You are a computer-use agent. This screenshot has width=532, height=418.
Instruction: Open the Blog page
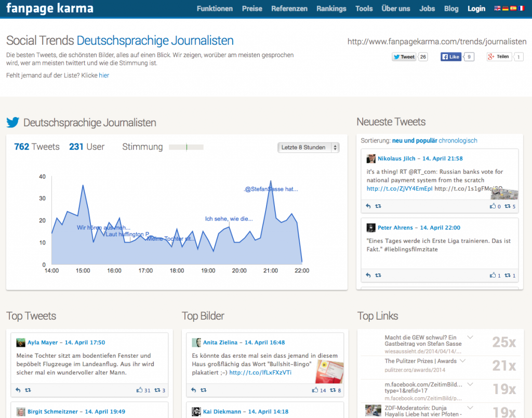(x=451, y=8)
